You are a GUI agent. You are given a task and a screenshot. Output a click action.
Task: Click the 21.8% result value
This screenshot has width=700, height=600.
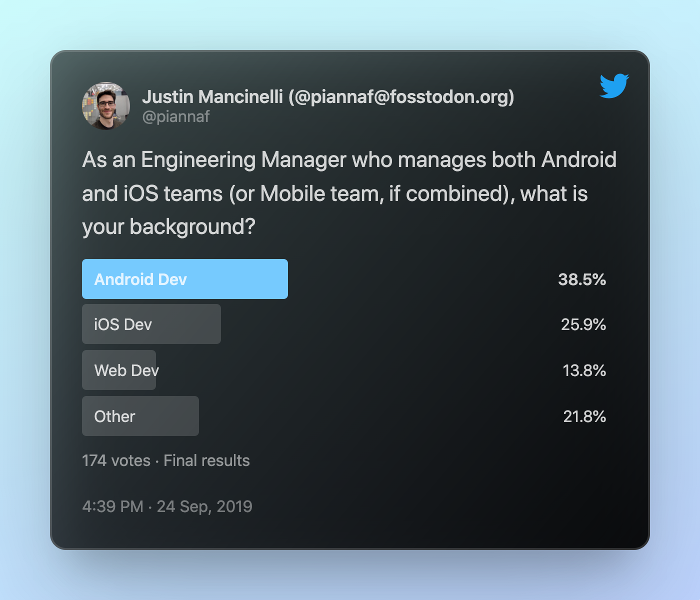[584, 416]
